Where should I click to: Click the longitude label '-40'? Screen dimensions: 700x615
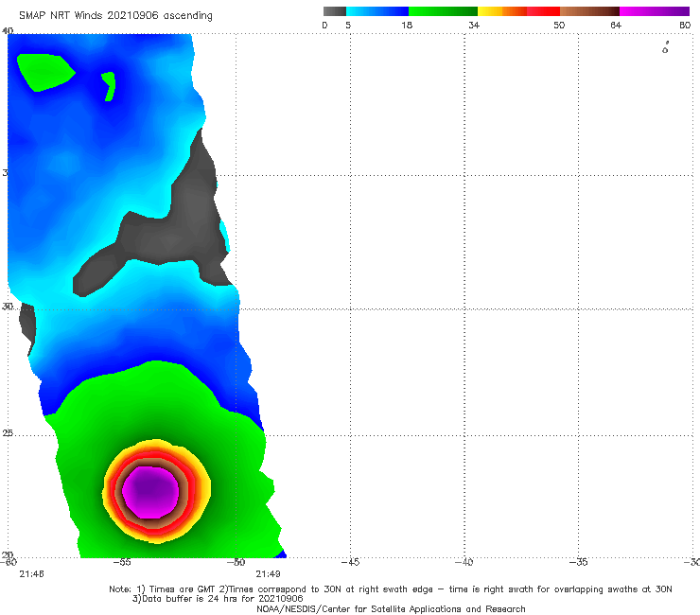coord(464,562)
